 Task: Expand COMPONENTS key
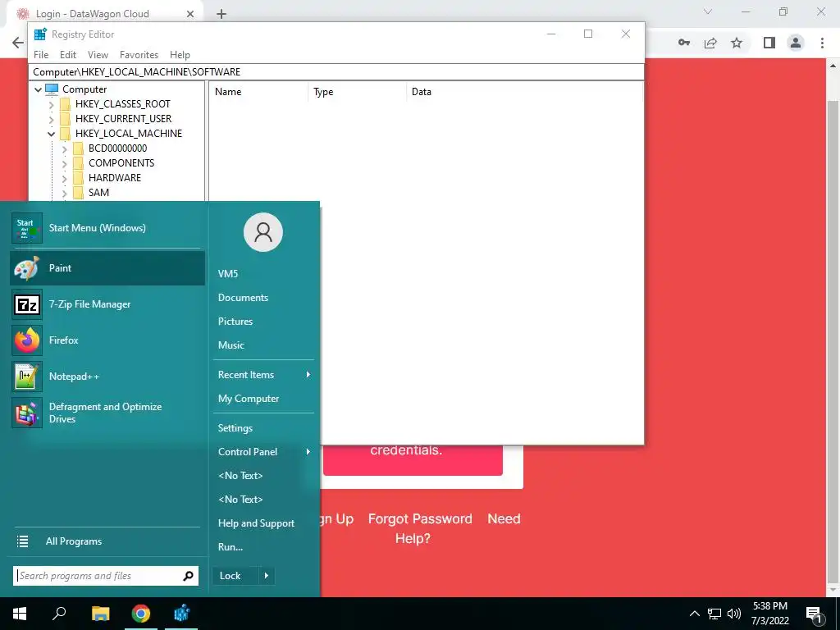point(64,163)
